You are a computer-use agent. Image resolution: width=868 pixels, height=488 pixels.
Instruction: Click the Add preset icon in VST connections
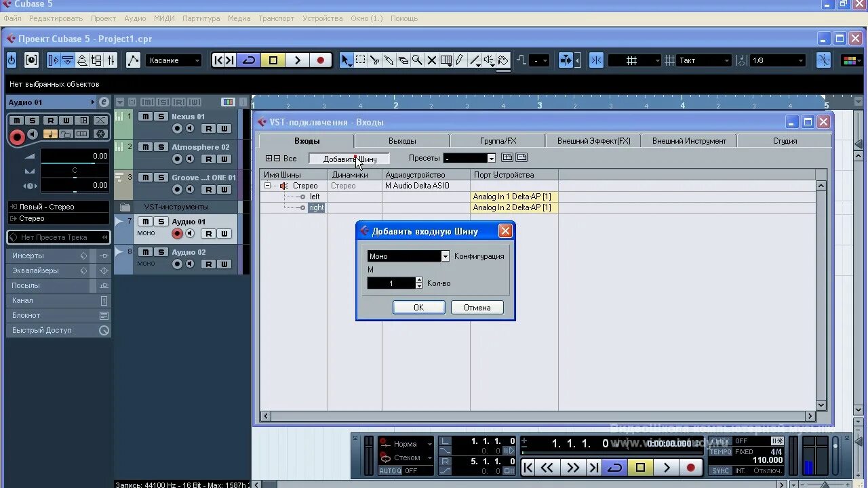[507, 158]
